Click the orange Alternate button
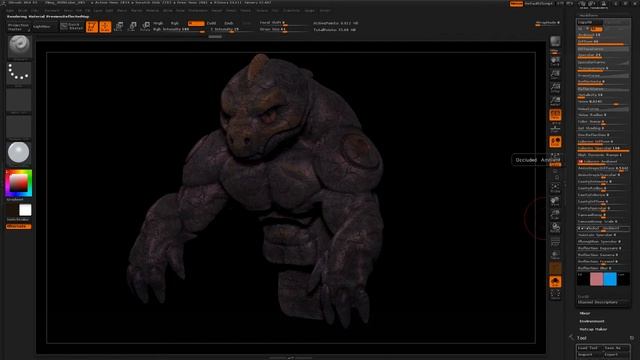Image resolution: width=640 pixels, height=360 pixels. click(x=18, y=226)
